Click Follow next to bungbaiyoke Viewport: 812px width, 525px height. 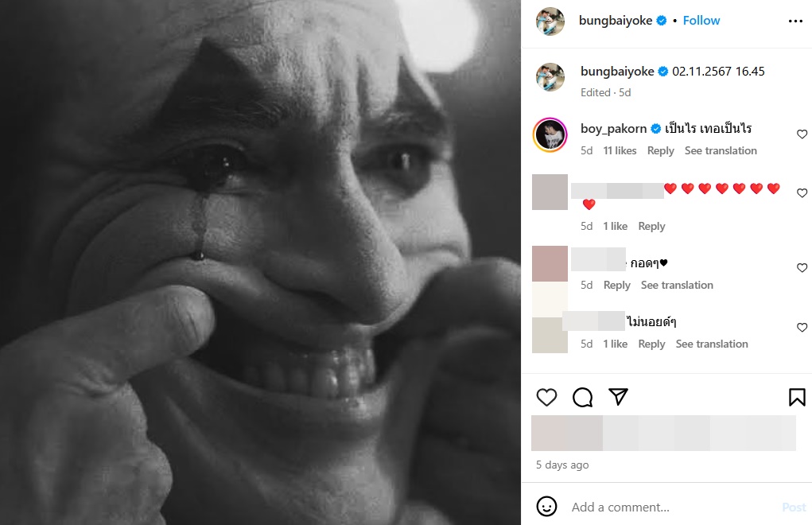[x=701, y=21]
